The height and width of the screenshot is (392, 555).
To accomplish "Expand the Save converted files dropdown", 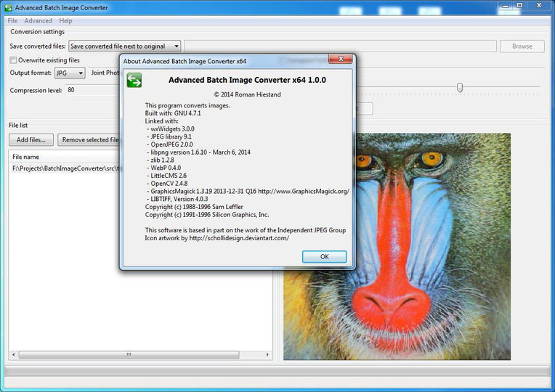I will tap(125, 46).
